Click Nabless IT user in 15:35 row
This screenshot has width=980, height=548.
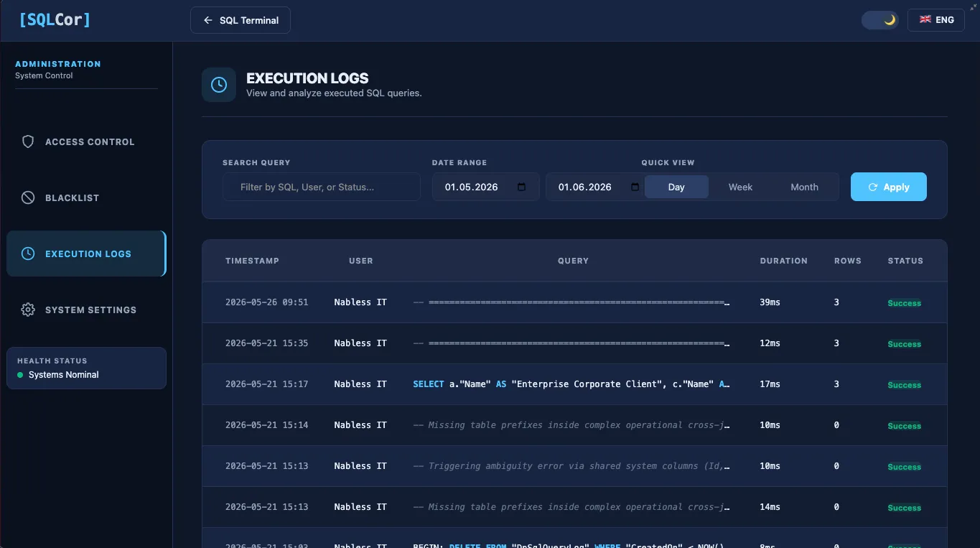tap(360, 343)
